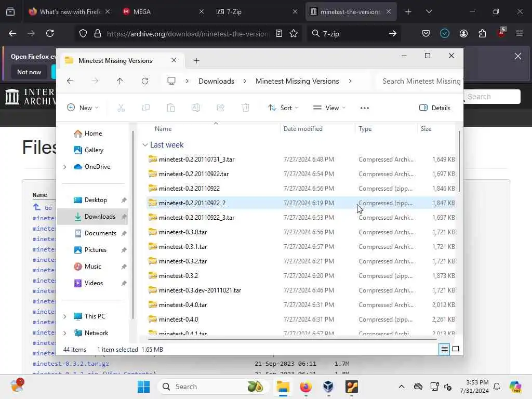Click Not now in Firefox banner

[29, 72]
